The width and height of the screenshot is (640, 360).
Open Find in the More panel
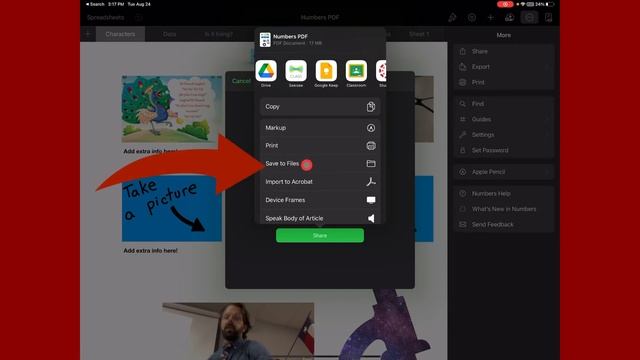[x=504, y=104]
